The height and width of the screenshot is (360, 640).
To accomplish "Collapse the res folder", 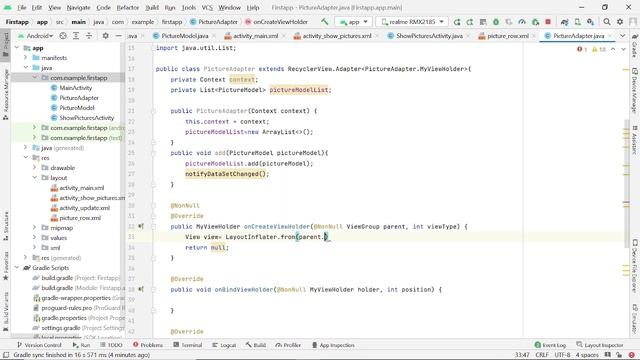I will pyautogui.click(x=26, y=158).
